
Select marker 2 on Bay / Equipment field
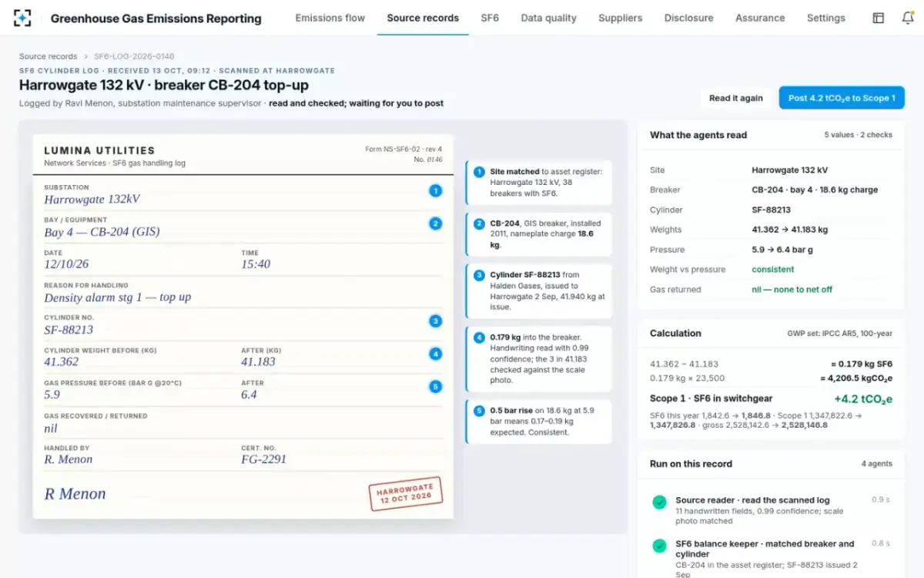pos(436,223)
